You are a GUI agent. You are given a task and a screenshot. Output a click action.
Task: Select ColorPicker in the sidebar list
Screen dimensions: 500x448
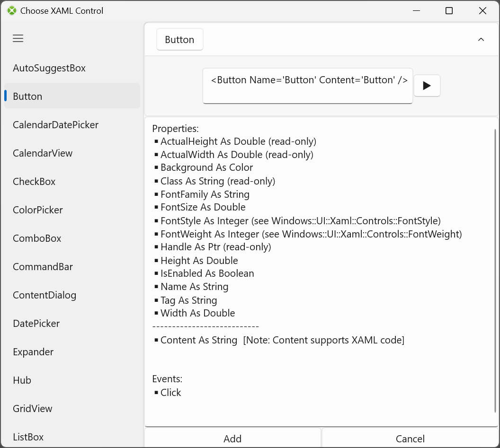[37, 210]
